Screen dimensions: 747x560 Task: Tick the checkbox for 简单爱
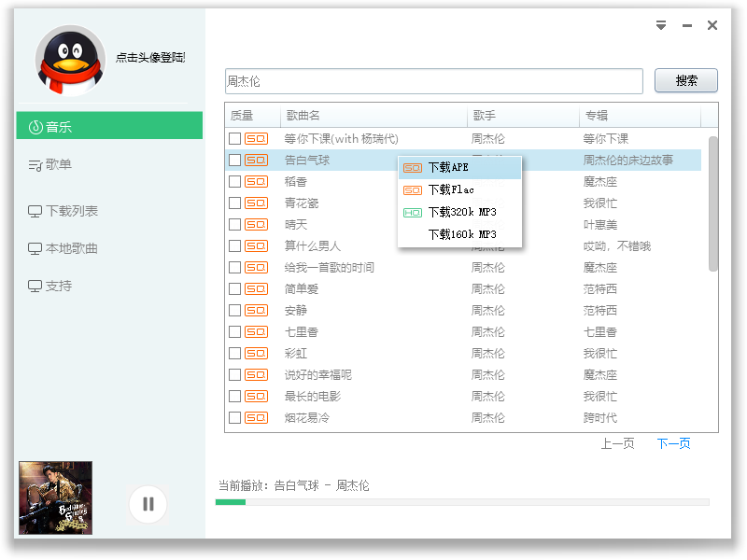click(235, 289)
